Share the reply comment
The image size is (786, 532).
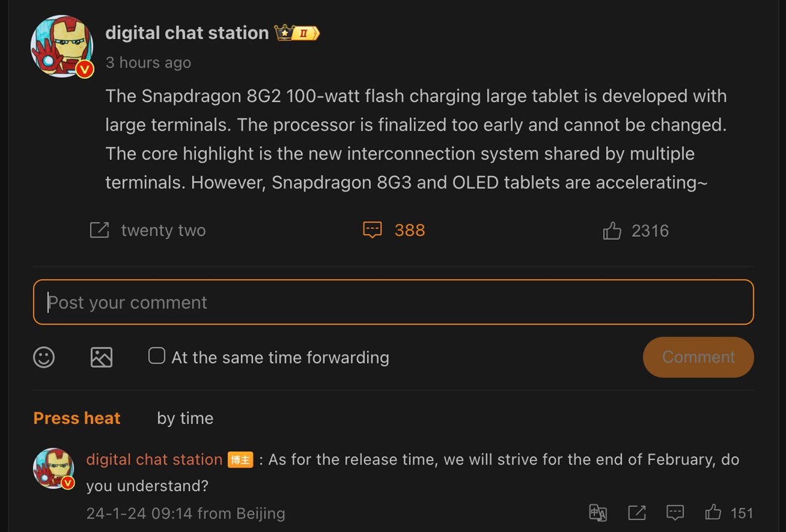(x=637, y=513)
